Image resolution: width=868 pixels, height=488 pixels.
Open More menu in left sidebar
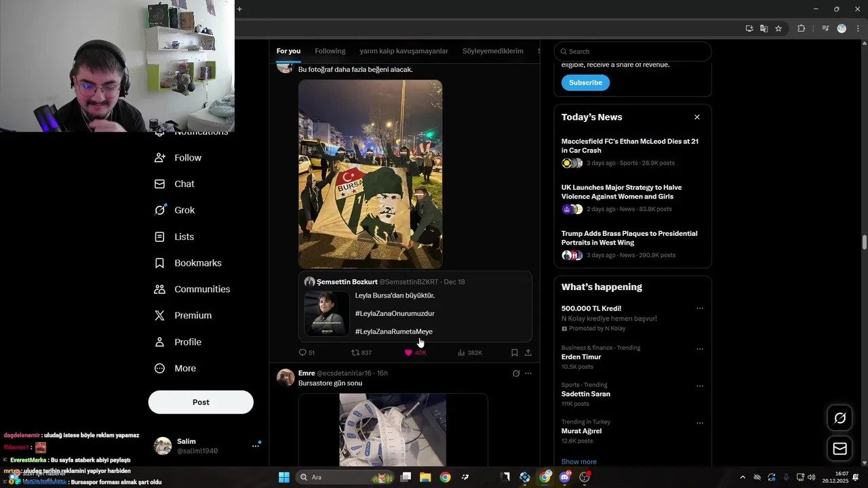(176, 369)
